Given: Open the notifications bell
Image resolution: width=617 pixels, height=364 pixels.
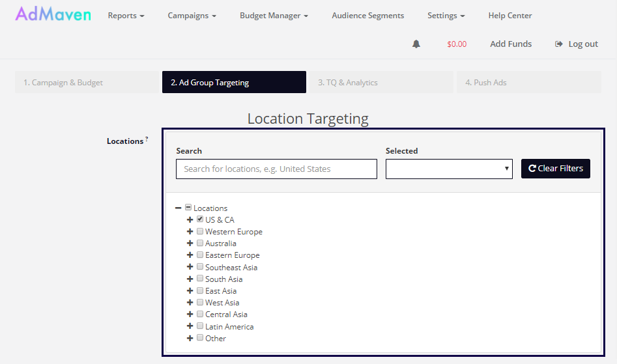Looking at the screenshot, I should click(416, 44).
